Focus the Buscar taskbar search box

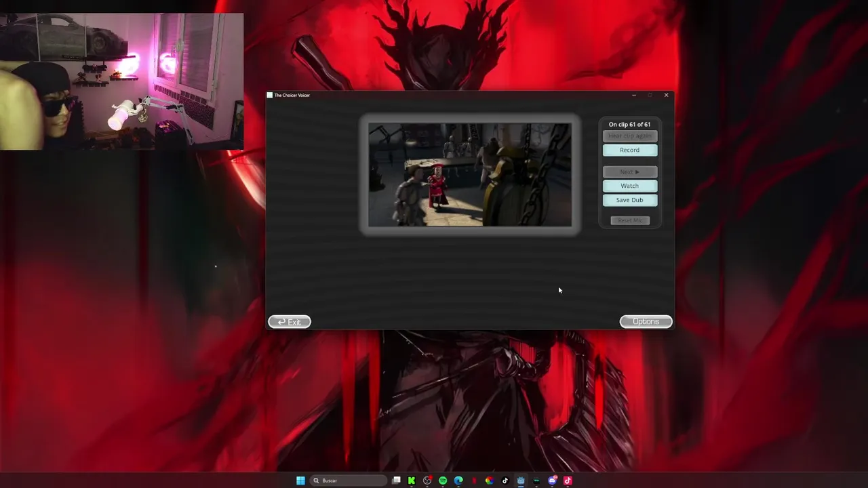tap(349, 481)
